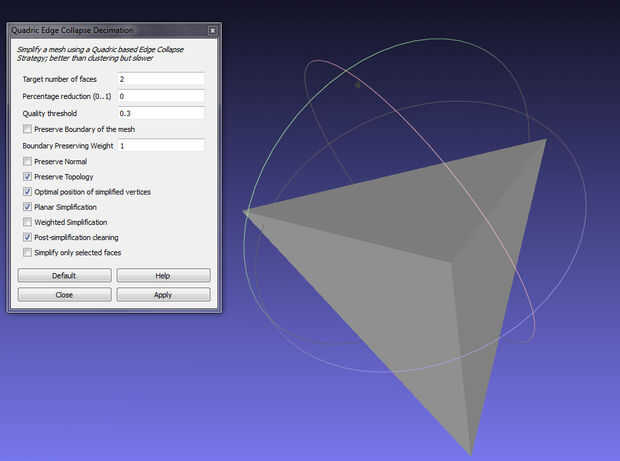Uncheck Preserve Topology
The height and width of the screenshot is (461, 620).
tap(27, 176)
